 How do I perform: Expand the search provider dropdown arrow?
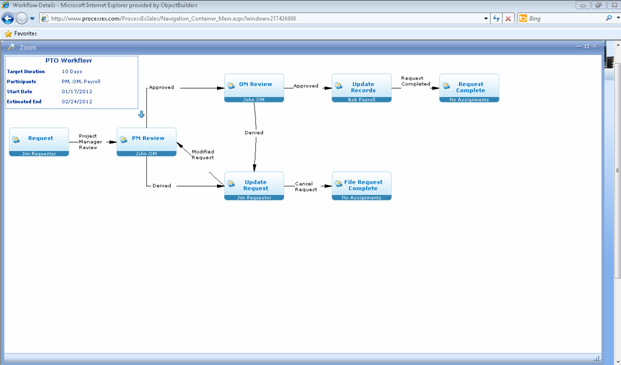tap(618, 18)
